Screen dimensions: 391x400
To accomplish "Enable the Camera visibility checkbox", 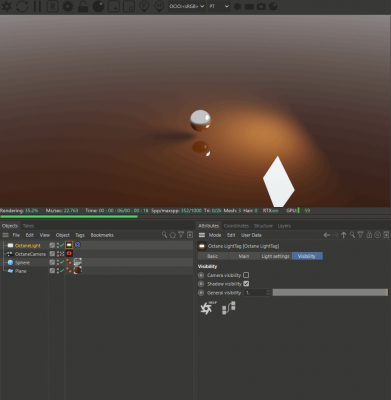I will [x=246, y=275].
